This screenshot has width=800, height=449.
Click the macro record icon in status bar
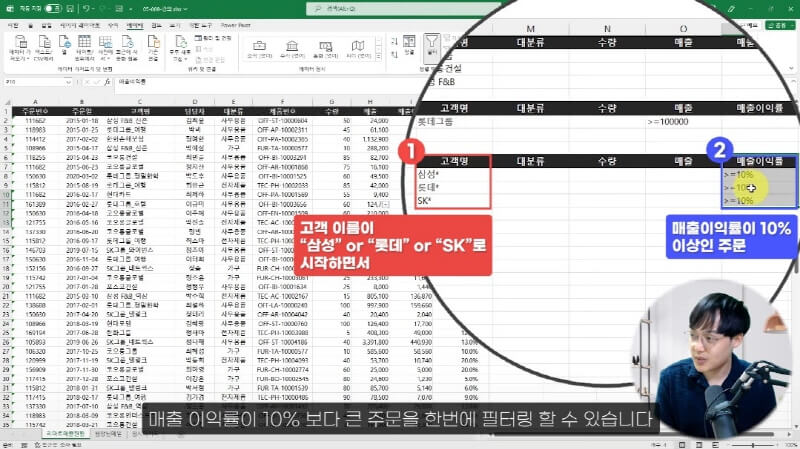click(x=24, y=445)
